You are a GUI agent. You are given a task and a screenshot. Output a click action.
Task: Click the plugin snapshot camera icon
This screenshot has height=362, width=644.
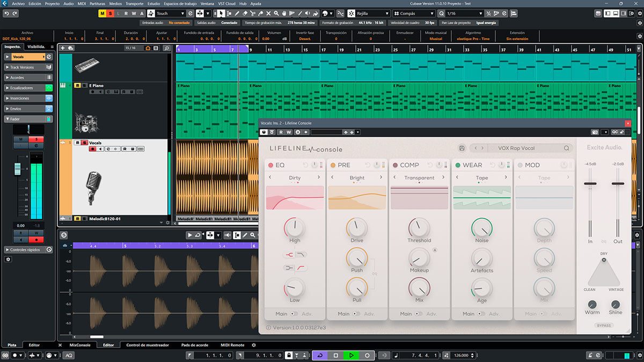click(595, 132)
